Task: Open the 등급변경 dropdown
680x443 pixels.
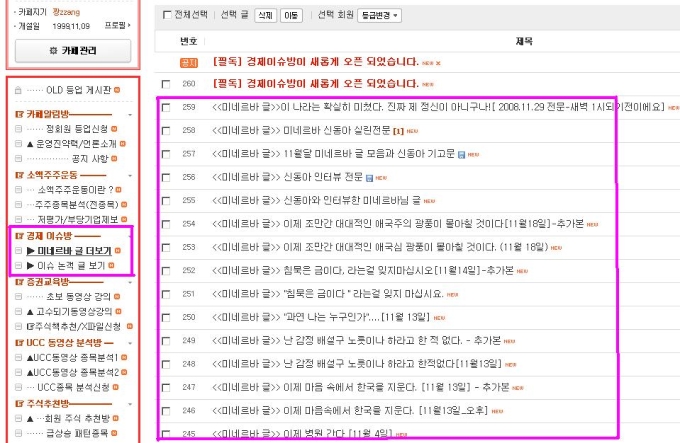Action: (379, 16)
